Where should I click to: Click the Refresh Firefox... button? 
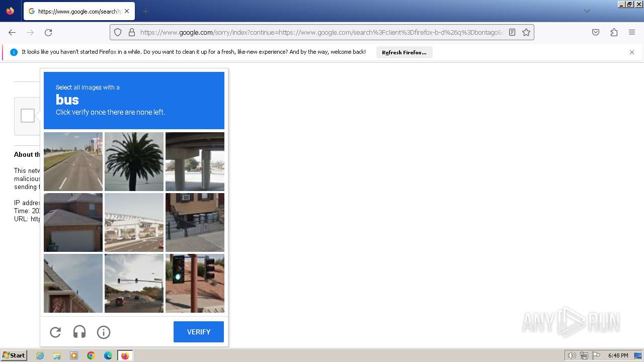click(404, 52)
